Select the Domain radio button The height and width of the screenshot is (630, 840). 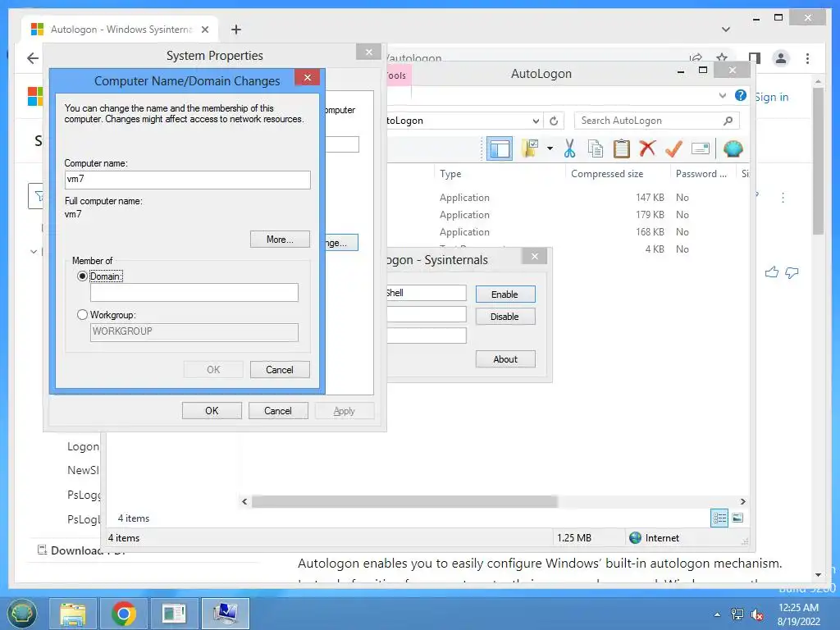tap(82, 276)
